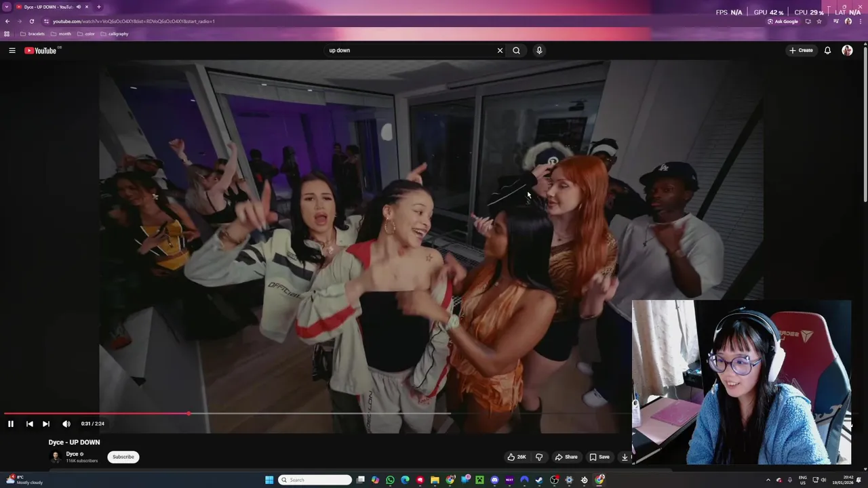Screen dimensions: 868x488
Task: Open the Create menu
Action: 801,50
